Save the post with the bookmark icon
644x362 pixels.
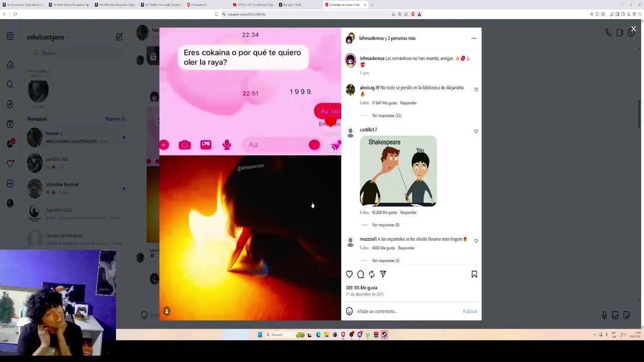474,275
